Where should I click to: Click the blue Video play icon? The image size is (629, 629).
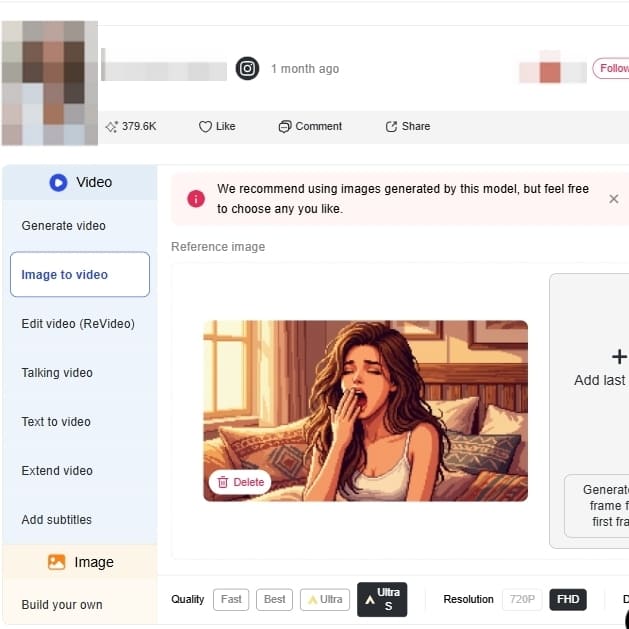tap(58, 183)
